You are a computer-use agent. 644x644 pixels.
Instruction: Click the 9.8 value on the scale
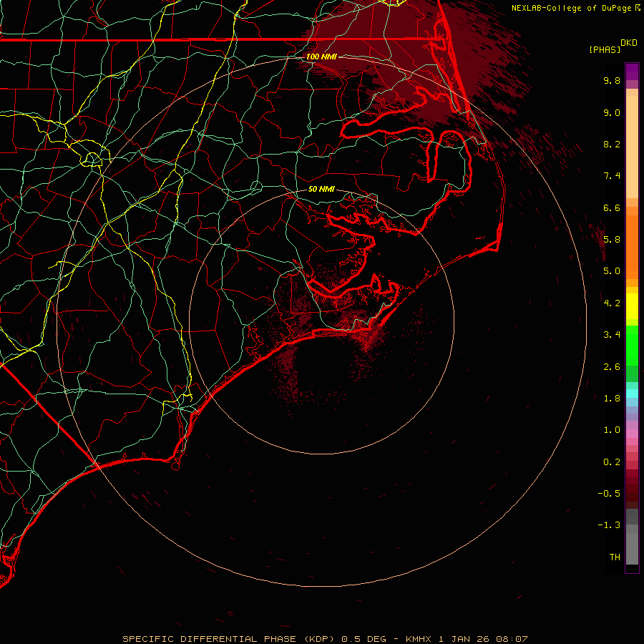pos(612,80)
